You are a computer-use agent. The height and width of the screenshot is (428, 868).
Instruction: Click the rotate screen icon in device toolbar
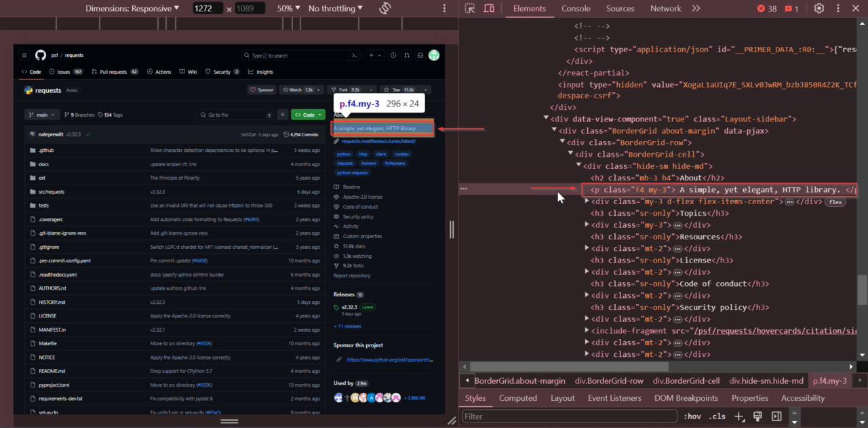point(385,8)
